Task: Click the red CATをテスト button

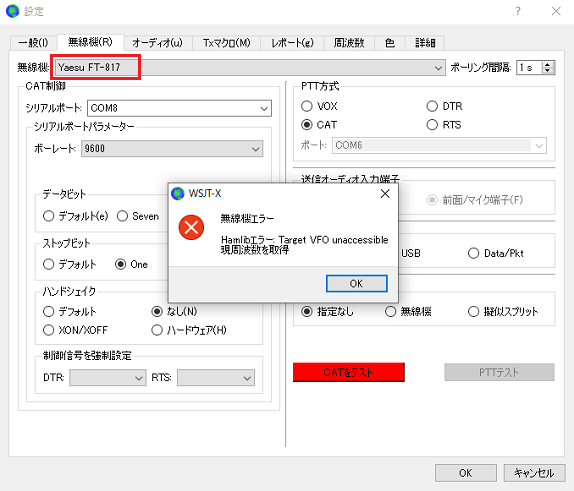Action: coord(348,372)
